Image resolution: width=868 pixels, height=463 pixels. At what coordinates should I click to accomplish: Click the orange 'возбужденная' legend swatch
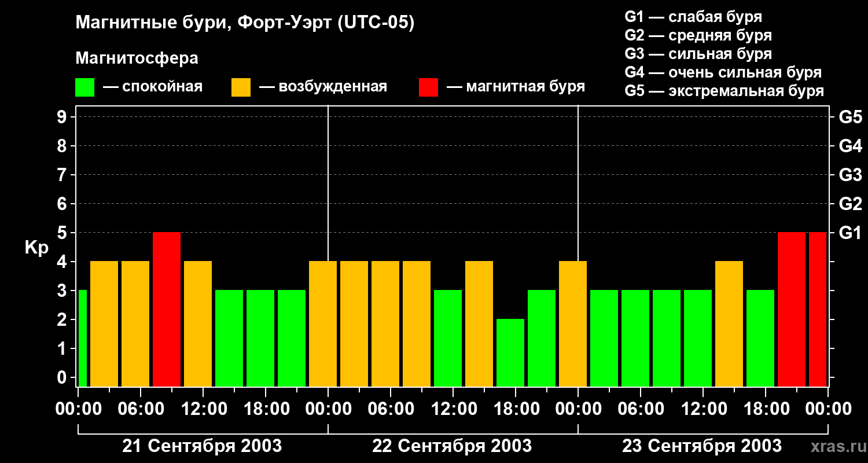(241, 87)
